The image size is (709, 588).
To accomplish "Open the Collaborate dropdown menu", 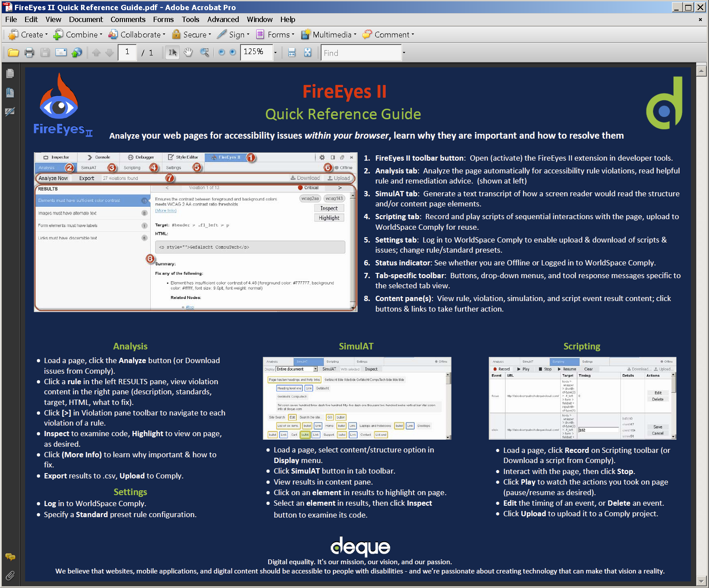I will pyautogui.click(x=137, y=34).
